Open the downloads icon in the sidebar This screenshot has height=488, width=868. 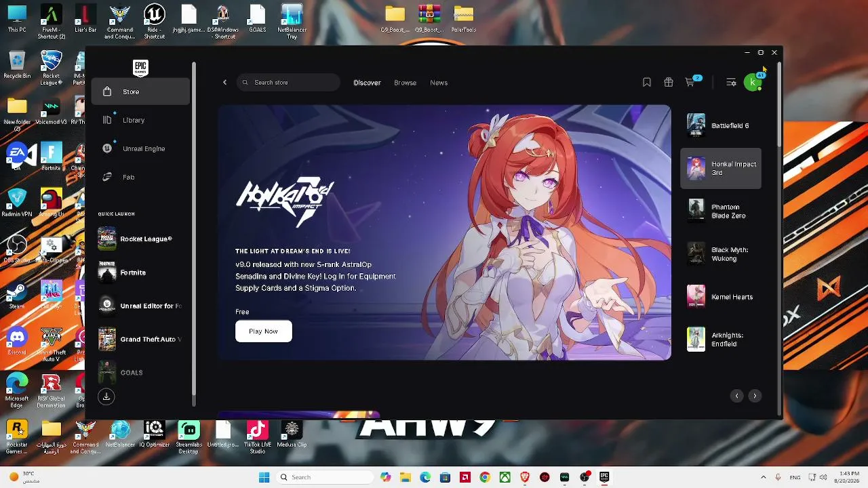[106, 397]
